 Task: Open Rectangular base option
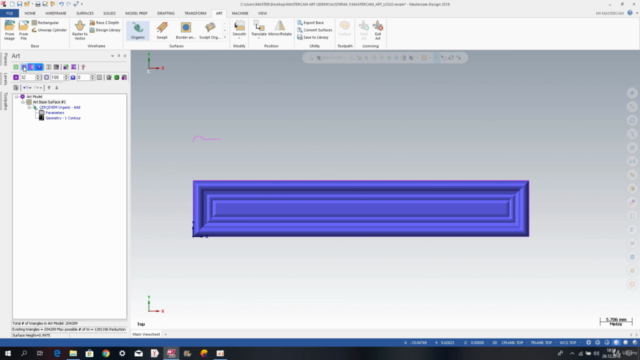coord(45,23)
